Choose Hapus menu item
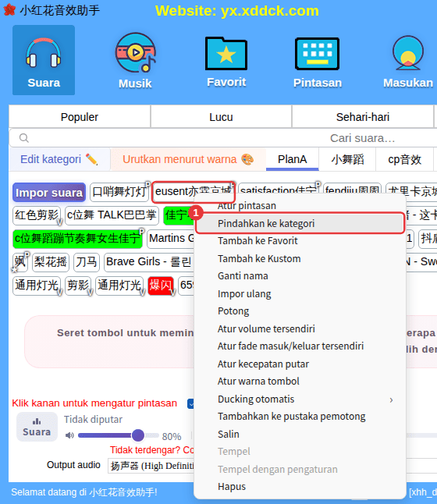 point(300,487)
